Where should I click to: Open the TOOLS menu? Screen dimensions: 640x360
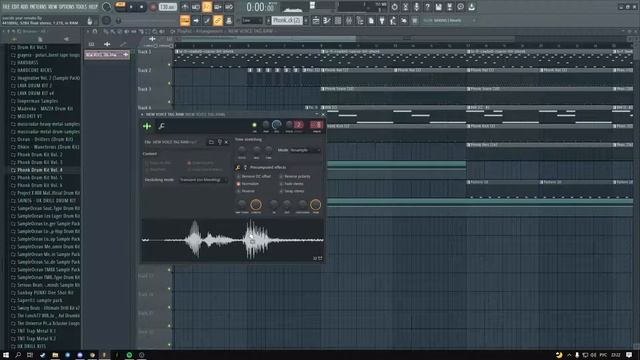coord(82,7)
